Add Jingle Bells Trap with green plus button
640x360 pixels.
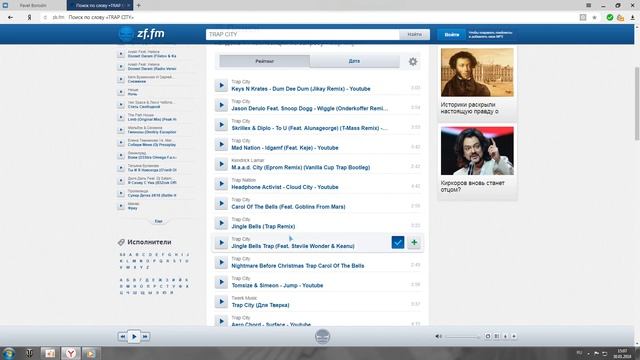[414, 242]
